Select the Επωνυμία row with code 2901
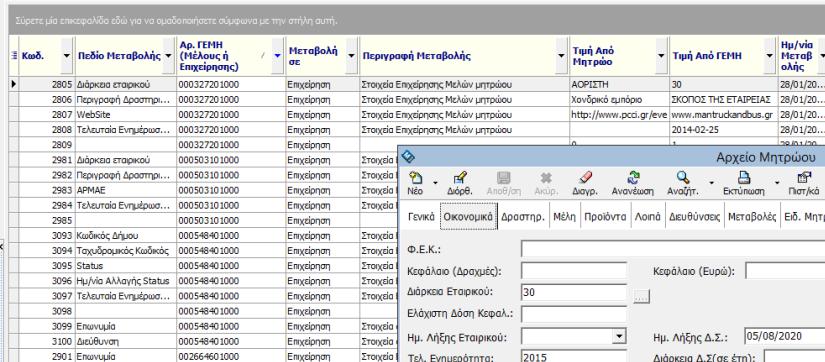The width and height of the screenshot is (825, 362). pyautogui.click(x=203, y=357)
